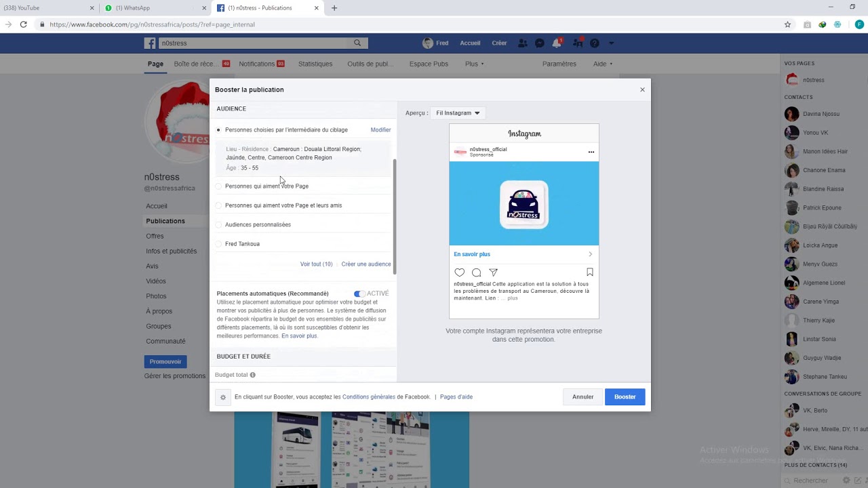Open Outils de publication tab
The image size is (868, 488).
coord(370,64)
